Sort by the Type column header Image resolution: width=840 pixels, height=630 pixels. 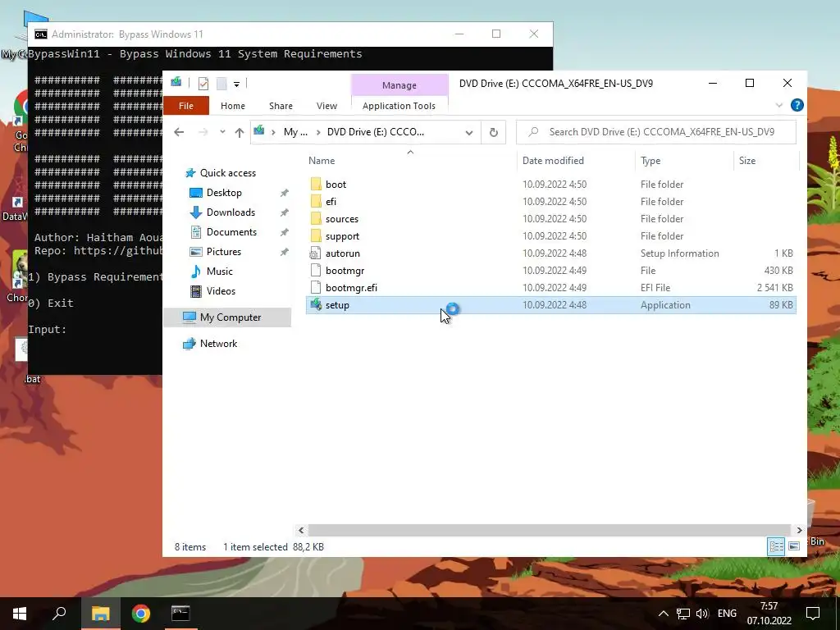(651, 161)
